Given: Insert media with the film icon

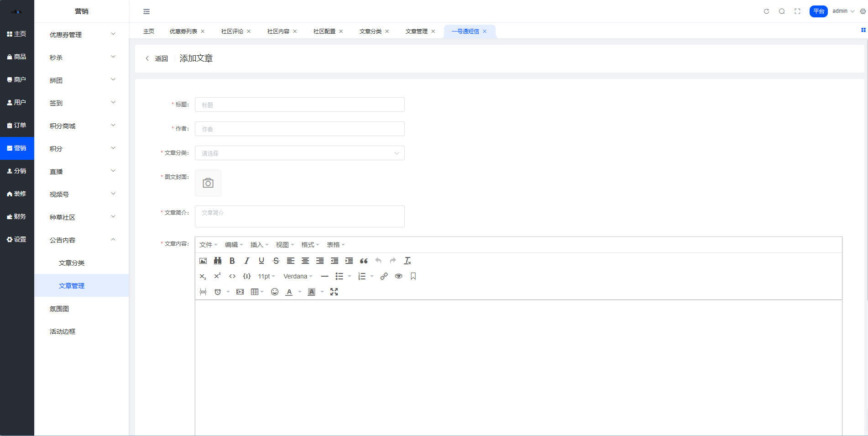Looking at the screenshot, I should pyautogui.click(x=240, y=292).
